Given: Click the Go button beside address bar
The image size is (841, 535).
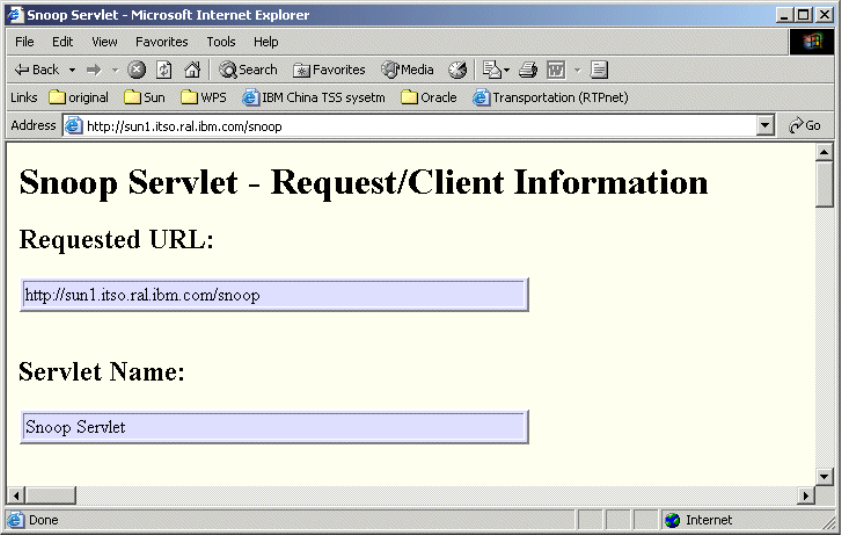Looking at the screenshot, I should [805, 126].
